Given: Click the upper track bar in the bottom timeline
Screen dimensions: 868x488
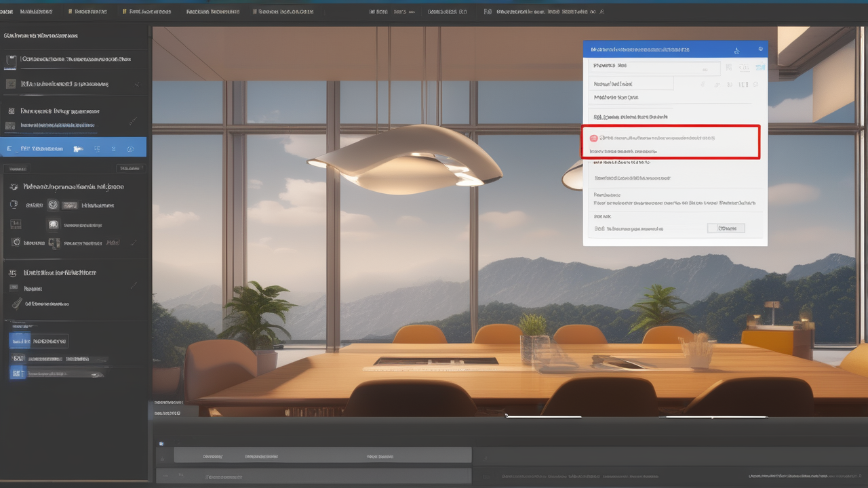Looking at the screenshot, I should pos(322,456).
